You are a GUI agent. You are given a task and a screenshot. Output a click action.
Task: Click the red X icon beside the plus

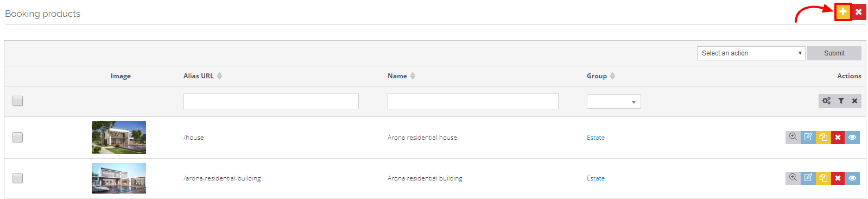coord(859,11)
